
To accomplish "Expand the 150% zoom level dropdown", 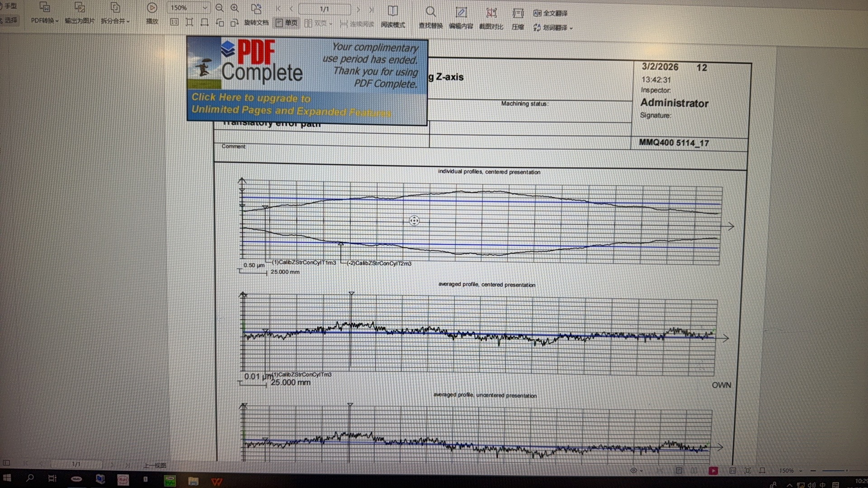I will 205,8.
